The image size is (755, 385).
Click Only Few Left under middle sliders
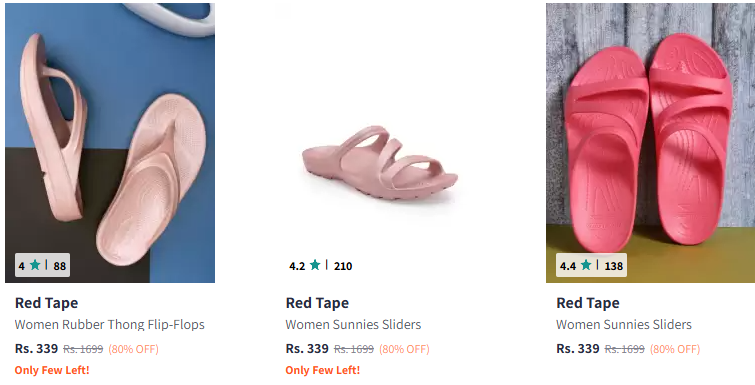[323, 370]
